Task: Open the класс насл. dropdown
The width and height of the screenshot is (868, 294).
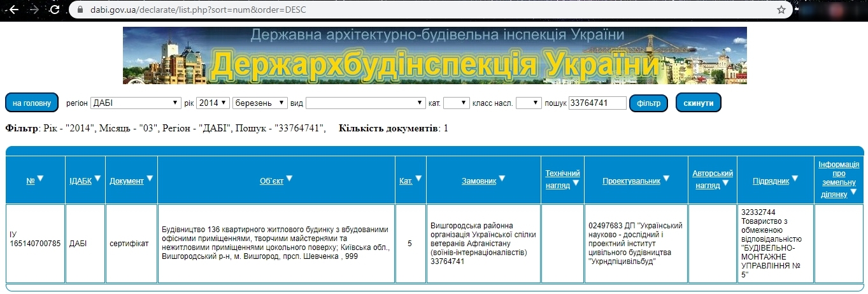Action: coord(529,103)
